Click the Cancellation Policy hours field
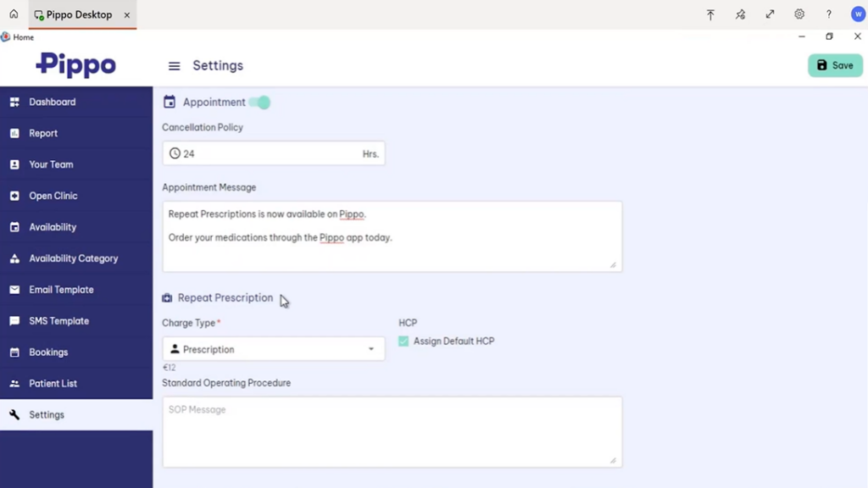 pos(271,154)
